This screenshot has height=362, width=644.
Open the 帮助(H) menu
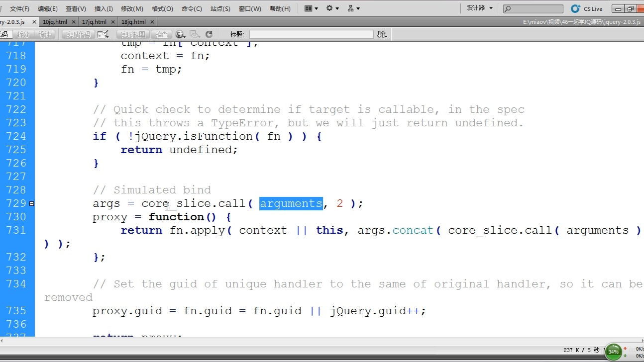280,8
